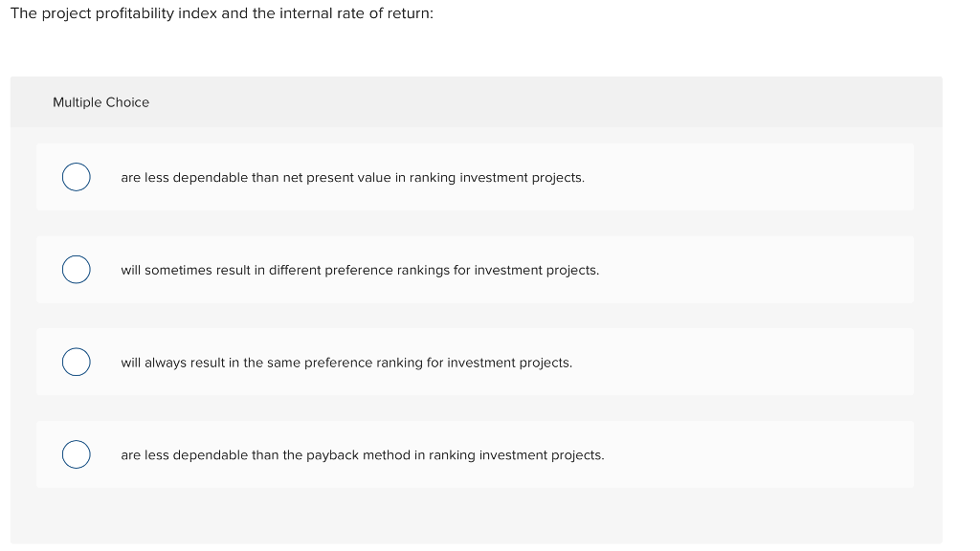This screenshot has width=980, height=551.
Task: Select the radio button for 'will always result in the same preference ranking'
Action: coord(77,362)
